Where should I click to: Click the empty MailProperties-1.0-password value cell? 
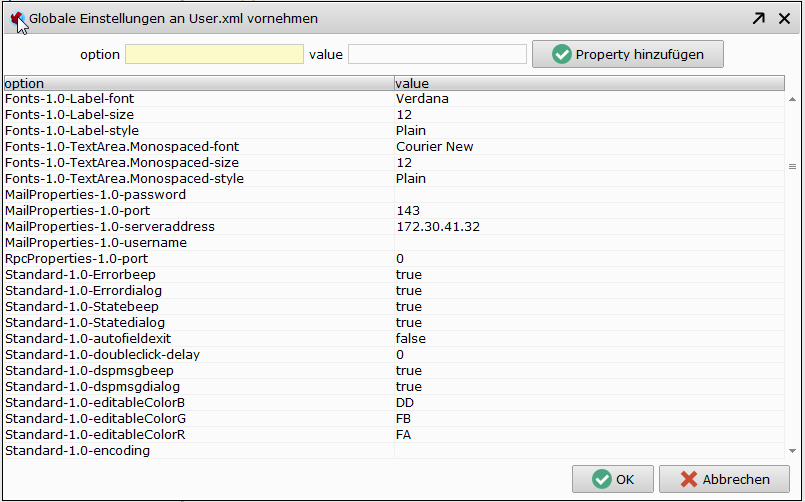589,195
